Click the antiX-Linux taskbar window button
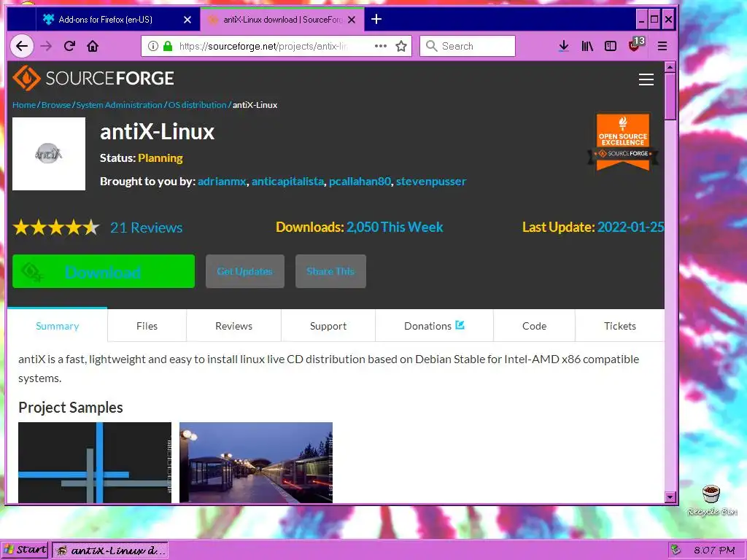 coord(110,551)
